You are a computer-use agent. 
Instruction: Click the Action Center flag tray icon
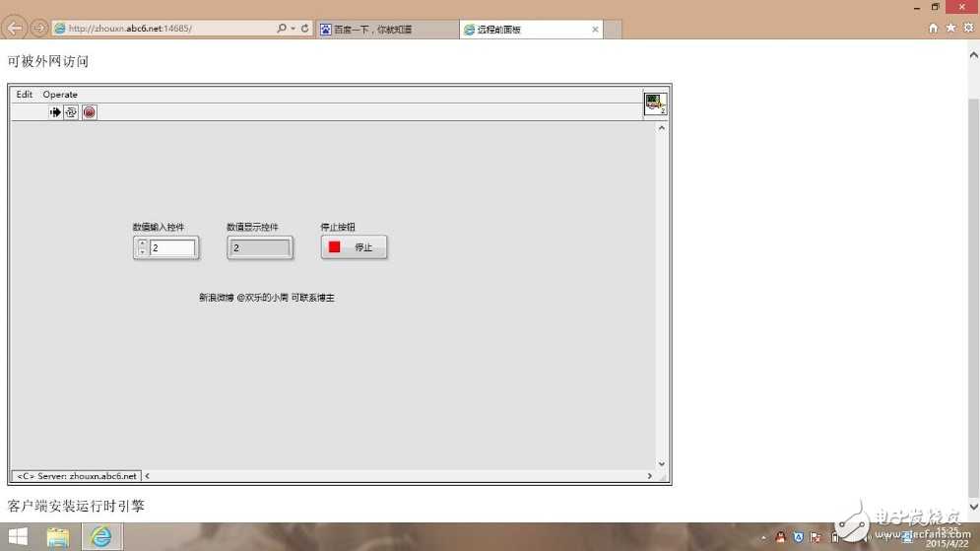(x=816, y=536)
